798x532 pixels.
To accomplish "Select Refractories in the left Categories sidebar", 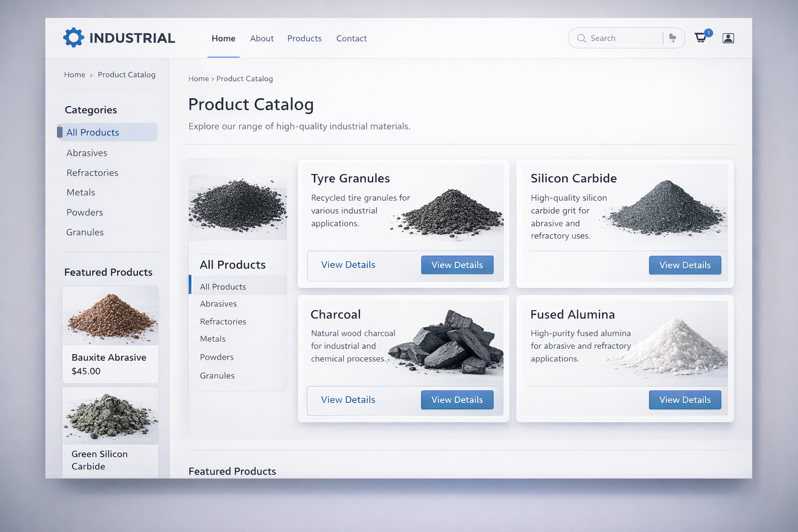I will coord(92,173).
